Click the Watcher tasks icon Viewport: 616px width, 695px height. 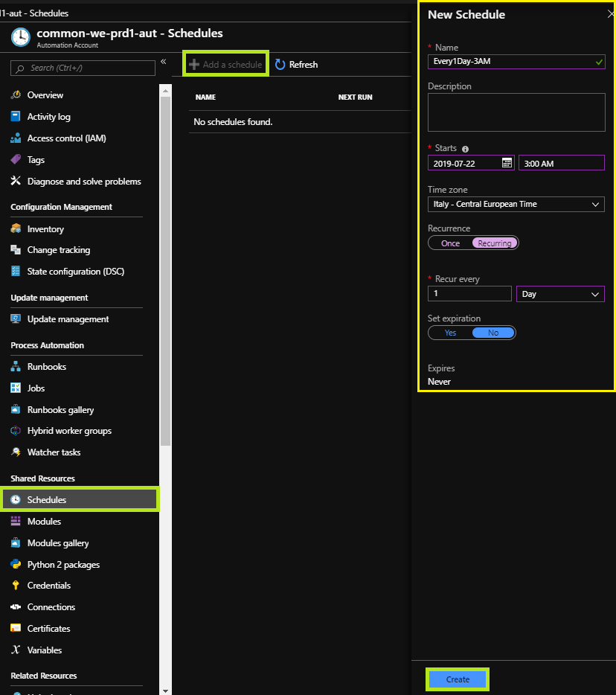pyautogui.click(x=16, y=452)
